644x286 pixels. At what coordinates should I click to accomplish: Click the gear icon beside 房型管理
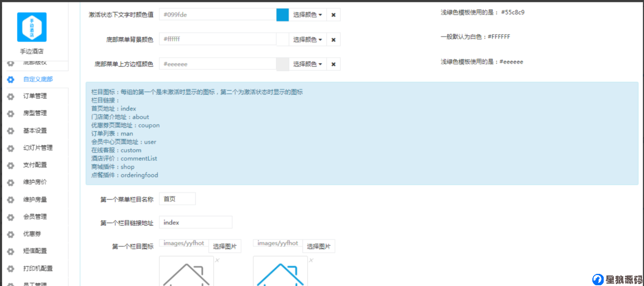click(11, 113)
